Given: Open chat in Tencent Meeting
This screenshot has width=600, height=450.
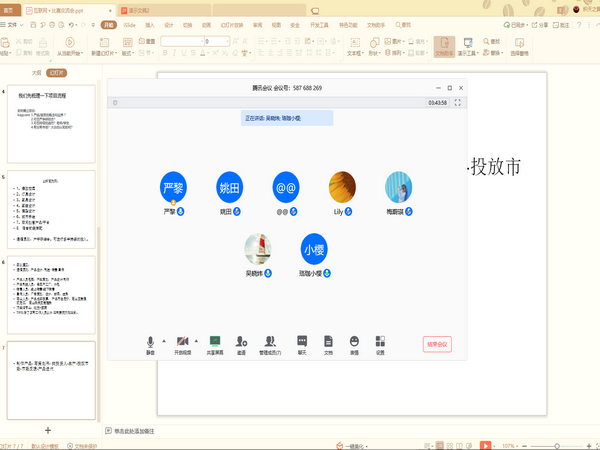Looking at the screenshot, I should pyautogui.click(x=302, y=345).
